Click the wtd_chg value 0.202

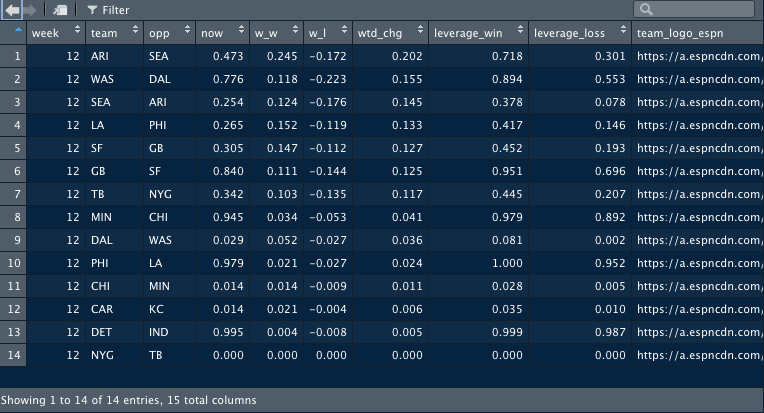tap(407, 56)
